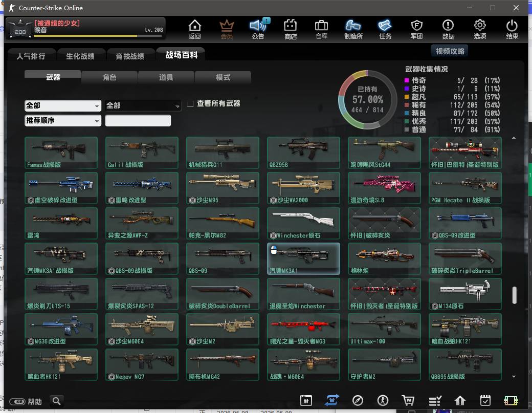Open the first 全部 category dropdown
532x413 pixels.
pos(63,105)
